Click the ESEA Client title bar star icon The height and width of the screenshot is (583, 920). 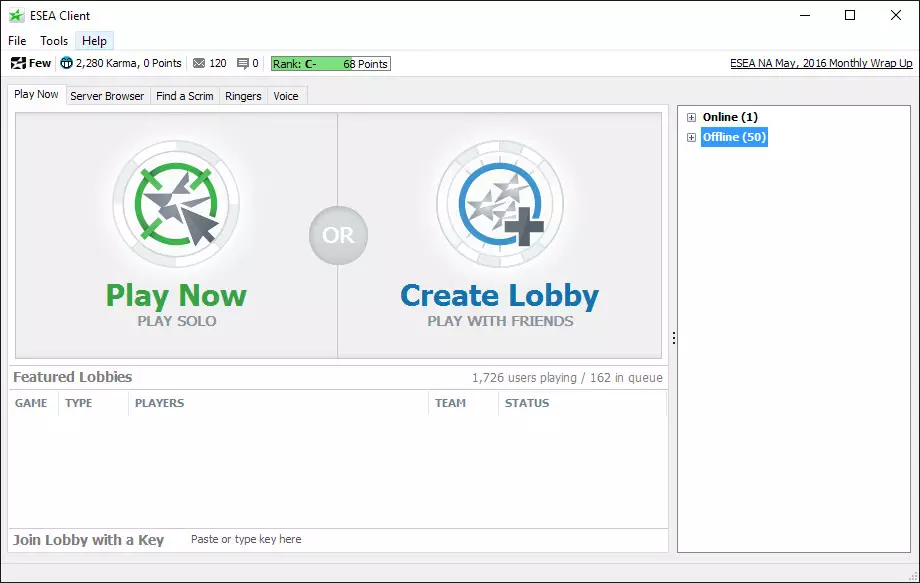(16, 15)
